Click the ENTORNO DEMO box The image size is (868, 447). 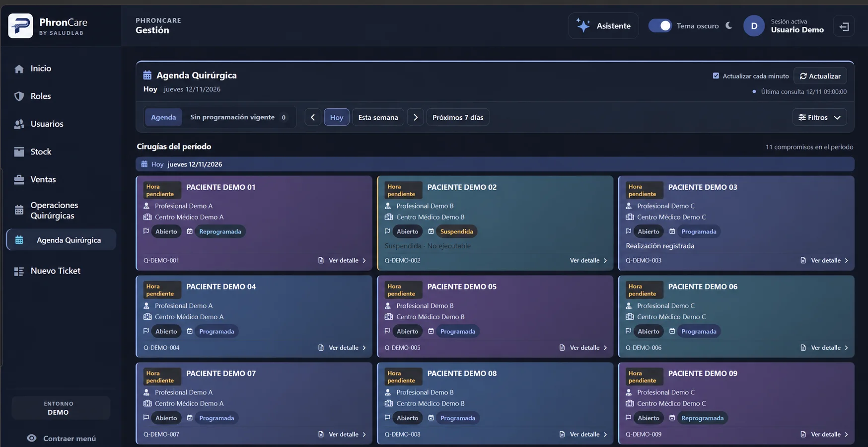pyautogui.click(x=61, y=408)
